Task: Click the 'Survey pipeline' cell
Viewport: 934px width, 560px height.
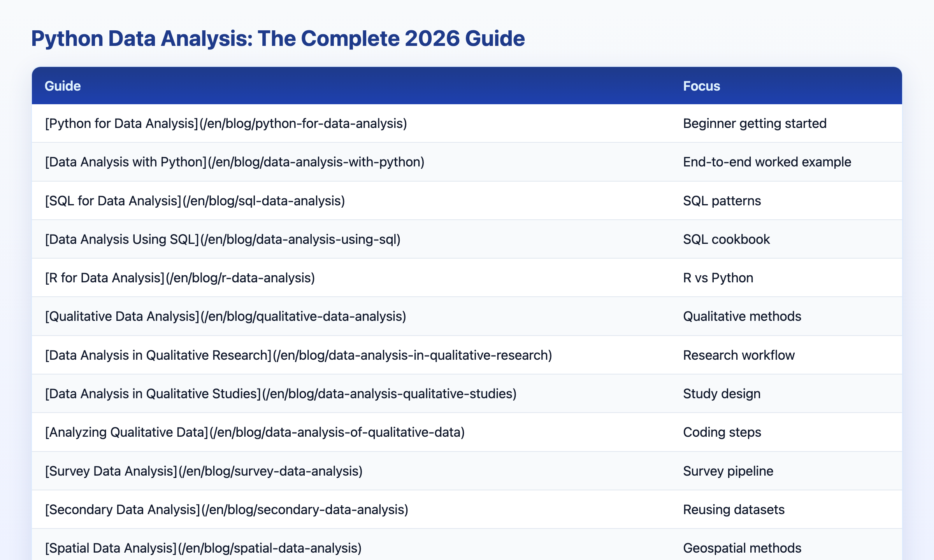Action: tap(728, 471)
